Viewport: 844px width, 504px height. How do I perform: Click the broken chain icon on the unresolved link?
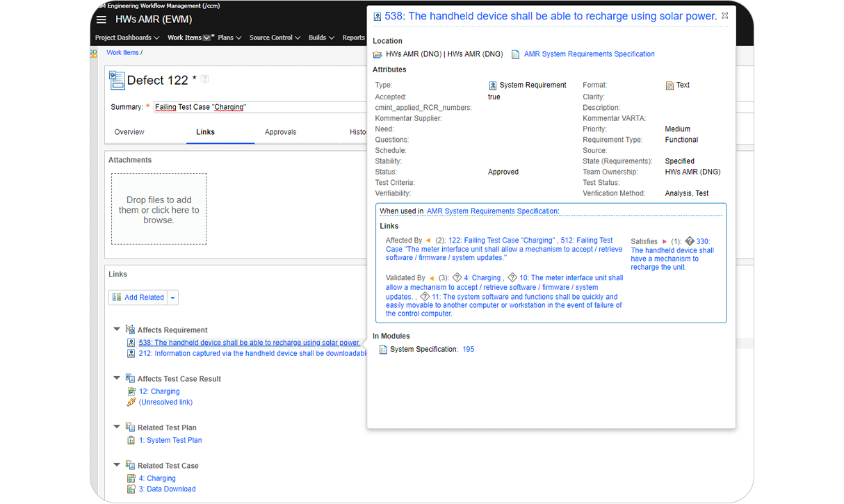pos(131,402)
